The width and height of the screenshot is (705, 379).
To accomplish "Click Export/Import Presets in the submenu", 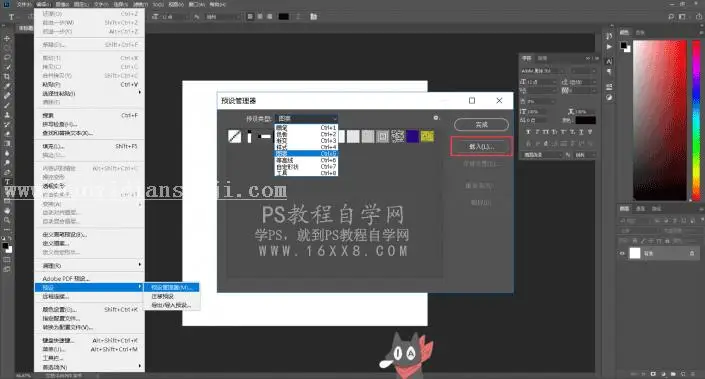I will tap(171, 305).
